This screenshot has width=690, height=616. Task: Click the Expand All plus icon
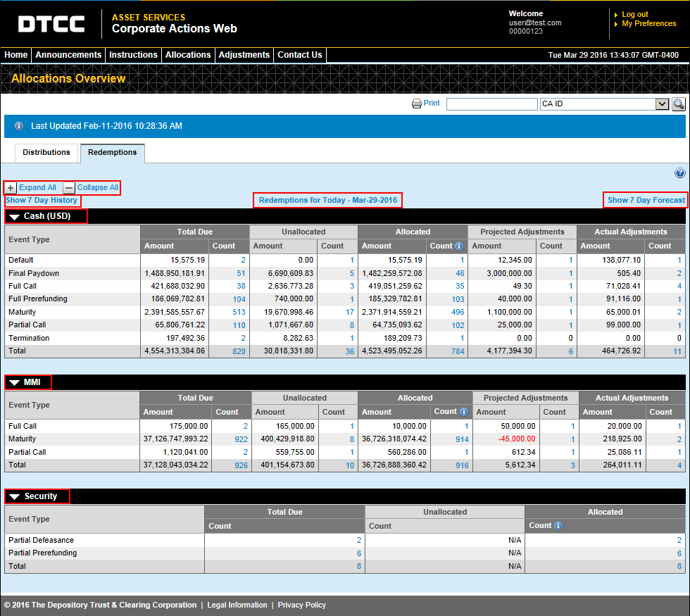pos(10,187)
